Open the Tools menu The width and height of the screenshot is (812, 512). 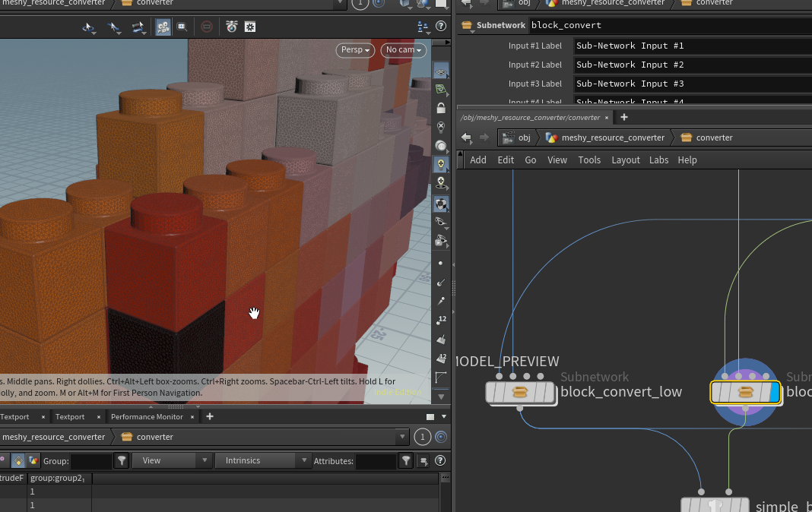pos(589,160)
